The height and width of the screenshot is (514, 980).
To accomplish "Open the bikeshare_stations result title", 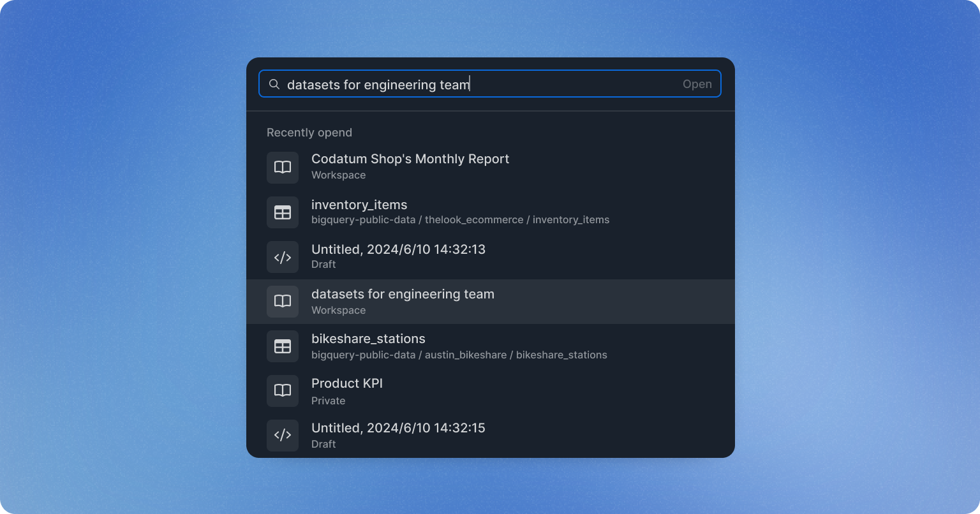I will (368, 339).
